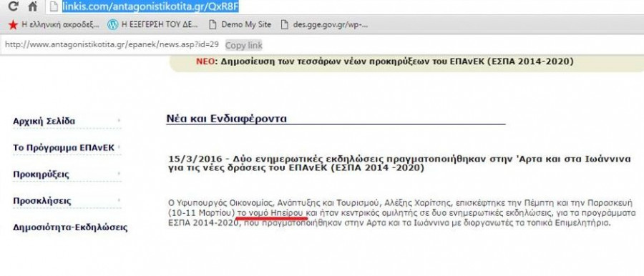This screenshot has height=276, width=644.
Task: Click the underlined 'το νομό Ηπείρου' text
Action: click(x=270, y=213)
